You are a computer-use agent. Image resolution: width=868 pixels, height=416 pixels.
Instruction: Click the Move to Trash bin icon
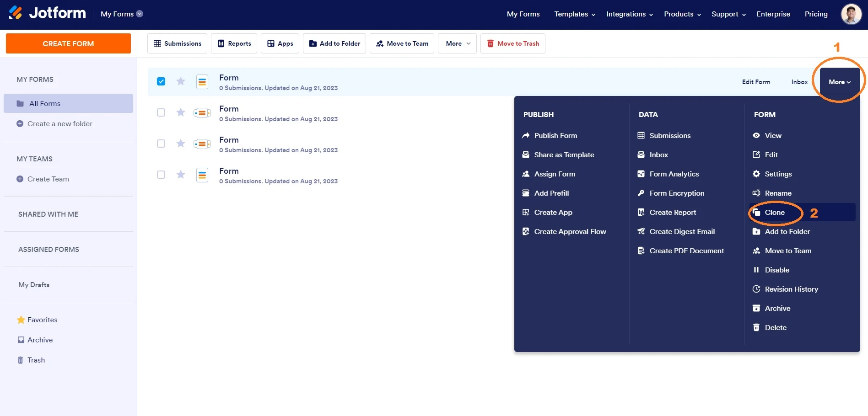click(x=490, y=43)
